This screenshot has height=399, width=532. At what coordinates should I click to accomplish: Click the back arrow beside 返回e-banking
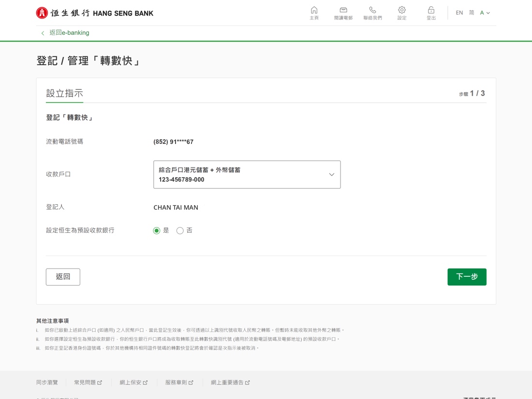coord(43,33)
